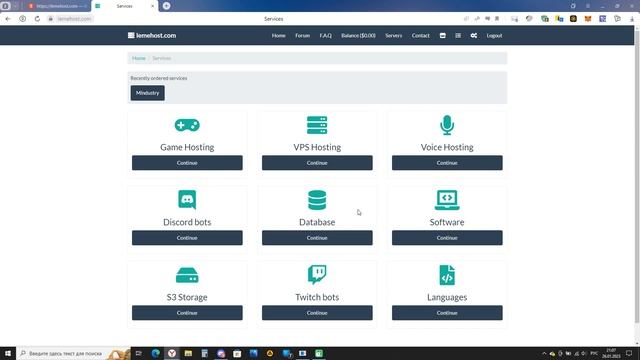Continue to Discord bots

tap(187, 238)
